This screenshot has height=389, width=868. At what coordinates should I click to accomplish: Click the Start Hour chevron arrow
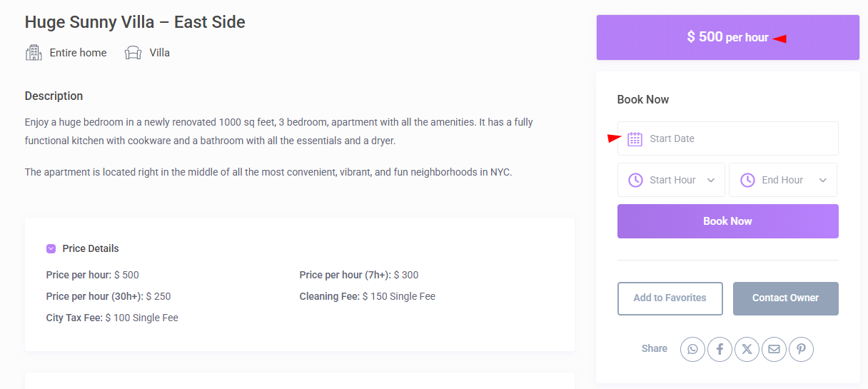pos(711,181)
